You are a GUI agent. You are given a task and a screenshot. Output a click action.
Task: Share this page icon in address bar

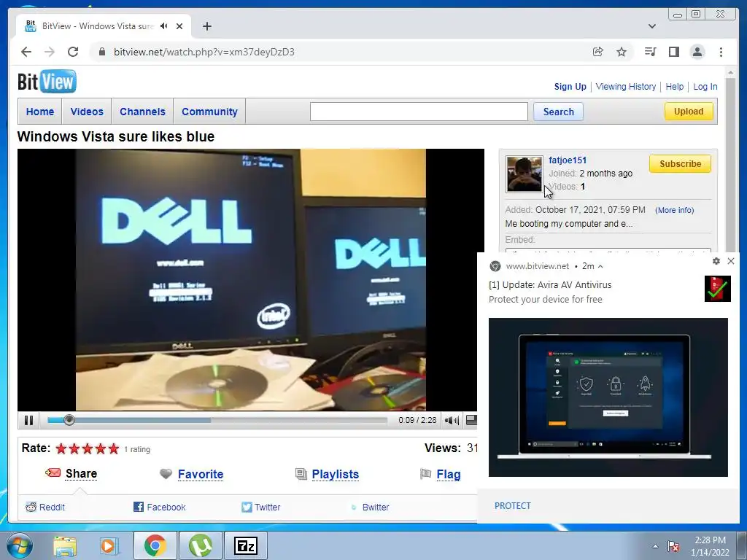click(x=598, y=52)
